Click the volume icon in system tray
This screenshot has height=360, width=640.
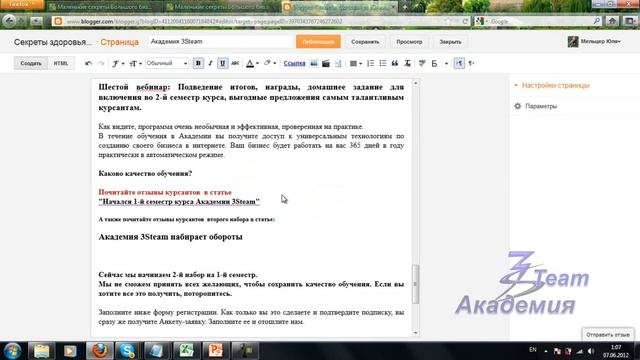pyautogui.click(x=591, y=351)
